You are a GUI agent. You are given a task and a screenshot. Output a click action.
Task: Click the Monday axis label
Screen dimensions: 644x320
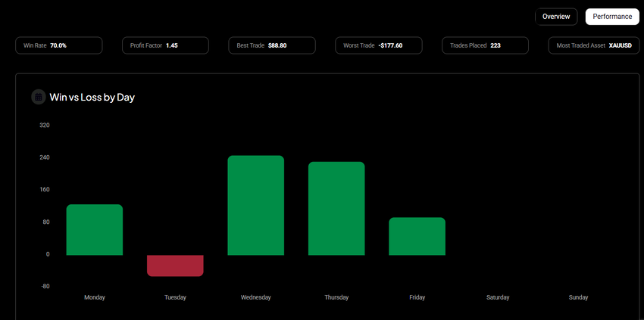pos(95,297)
